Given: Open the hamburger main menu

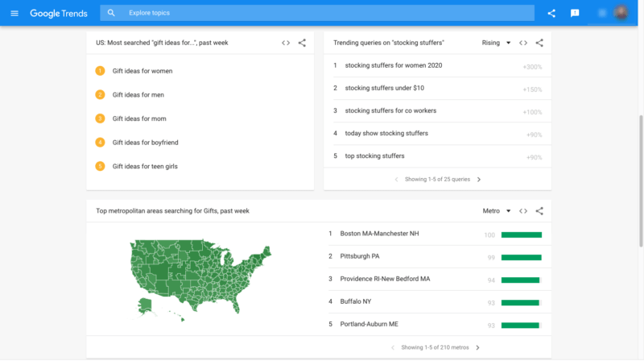Looking at the screenshot, I should point(14,13).
